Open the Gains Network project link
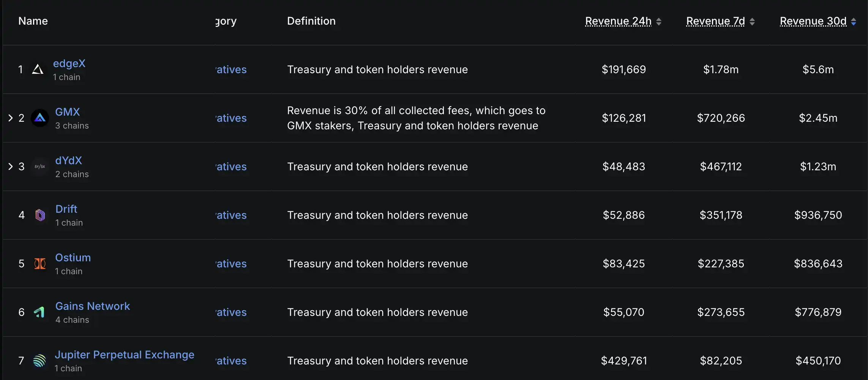This screenshot has height=380, width=868. [93, 306]
